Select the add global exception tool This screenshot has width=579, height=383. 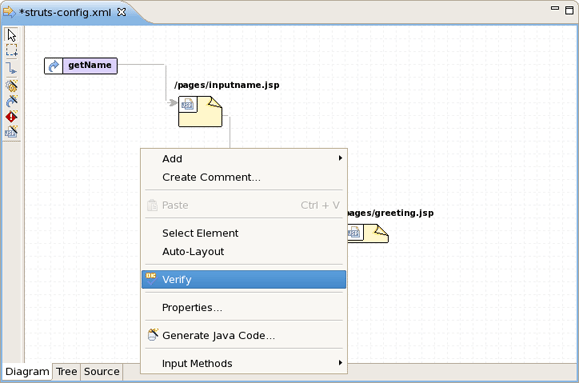11,116
